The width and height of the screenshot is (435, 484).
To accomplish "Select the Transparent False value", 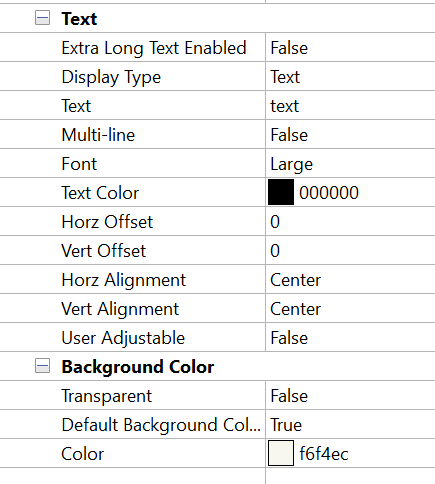I will (x=350, y=395).
